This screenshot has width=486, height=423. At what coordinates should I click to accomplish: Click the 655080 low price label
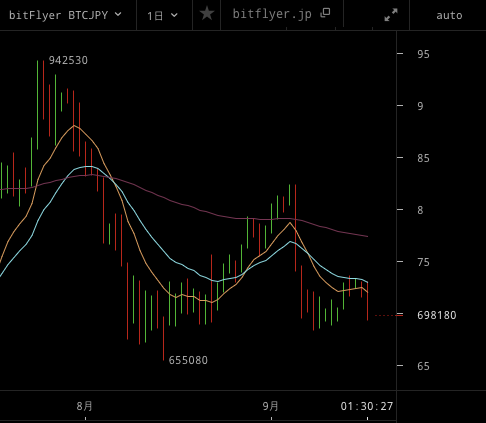[x=188, y=360]
